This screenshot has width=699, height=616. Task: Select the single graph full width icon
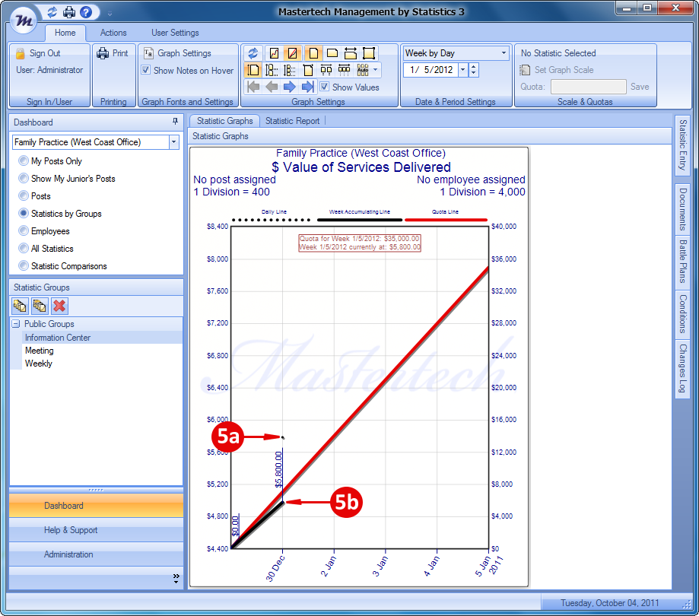[x=308, y=70]
